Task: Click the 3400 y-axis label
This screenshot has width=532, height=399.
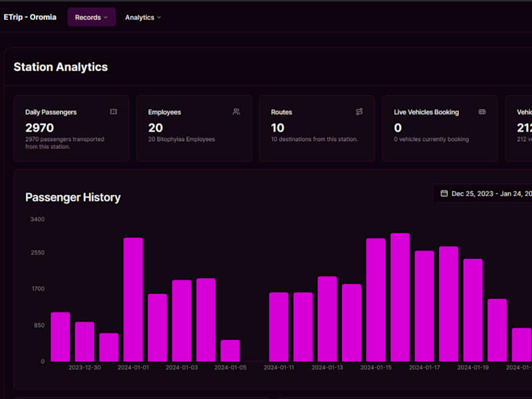Action: 37,219
